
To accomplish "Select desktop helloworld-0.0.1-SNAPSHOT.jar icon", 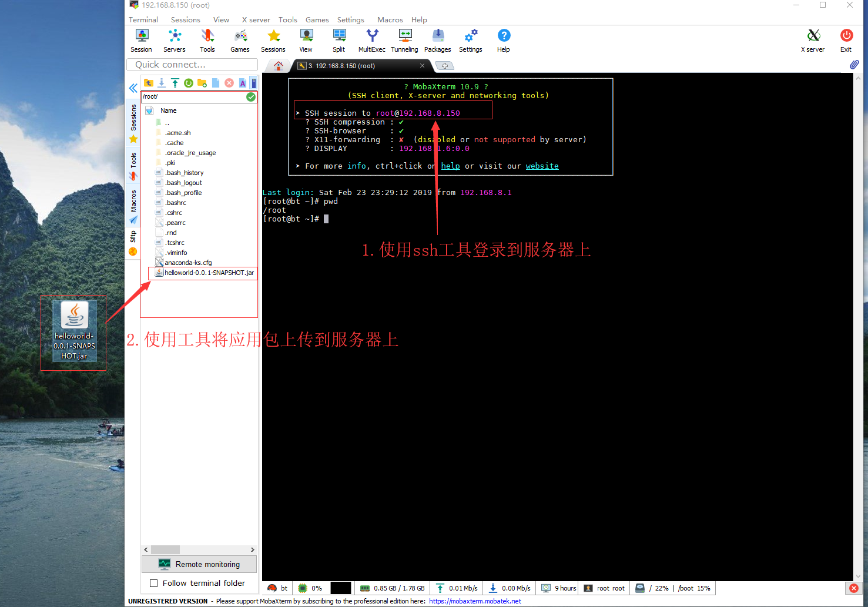I will pyautogui.click(x=74, y=330).
